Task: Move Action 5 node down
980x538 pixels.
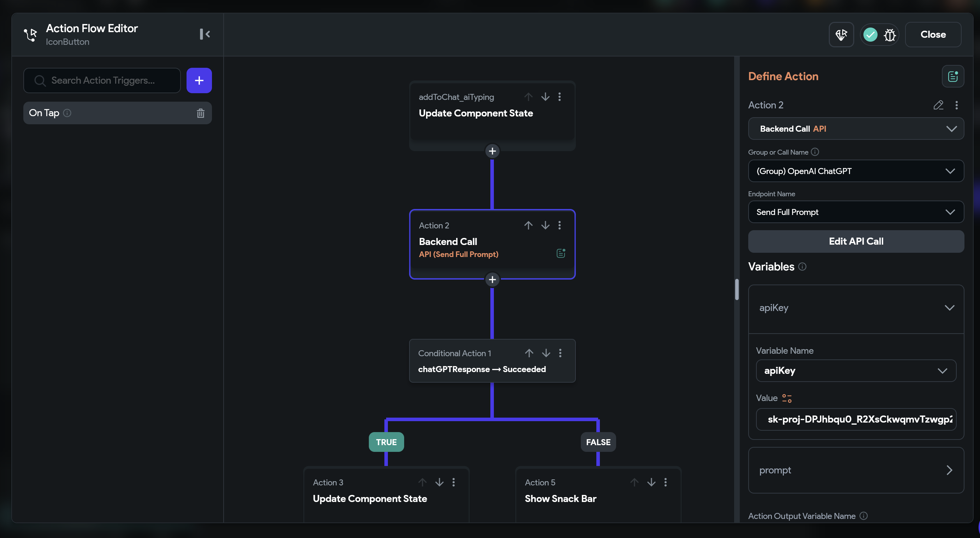Action: [651, 482]
